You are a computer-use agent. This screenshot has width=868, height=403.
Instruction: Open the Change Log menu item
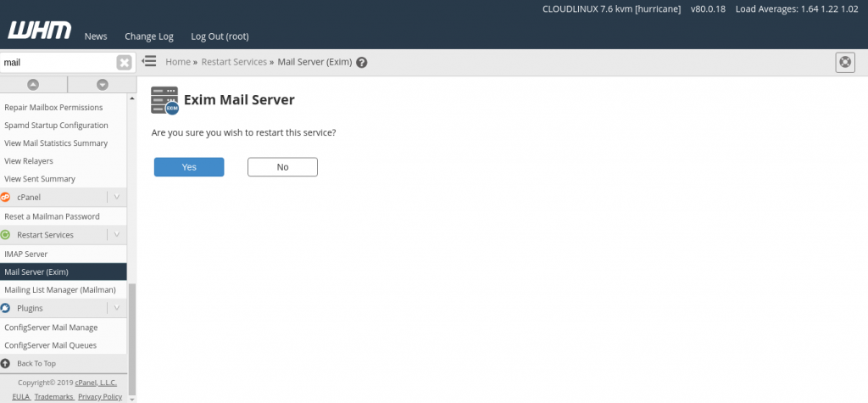click(x=149, y=36)
